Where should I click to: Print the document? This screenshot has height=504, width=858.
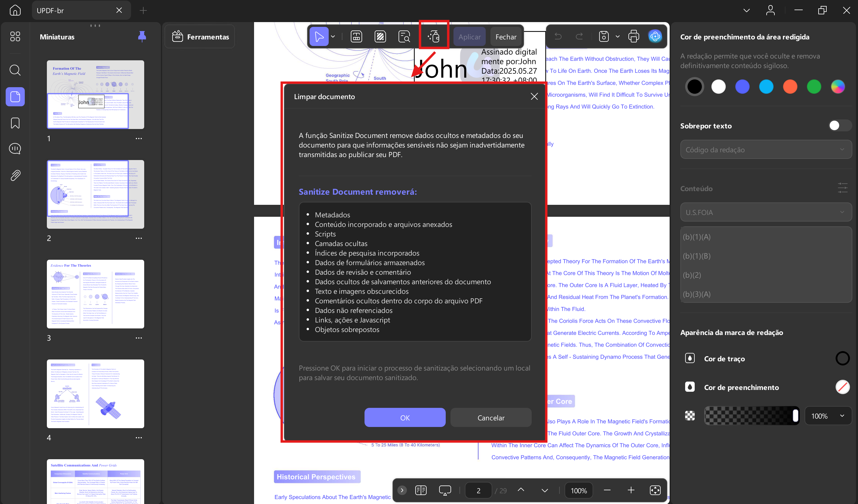tap(633, 36)
